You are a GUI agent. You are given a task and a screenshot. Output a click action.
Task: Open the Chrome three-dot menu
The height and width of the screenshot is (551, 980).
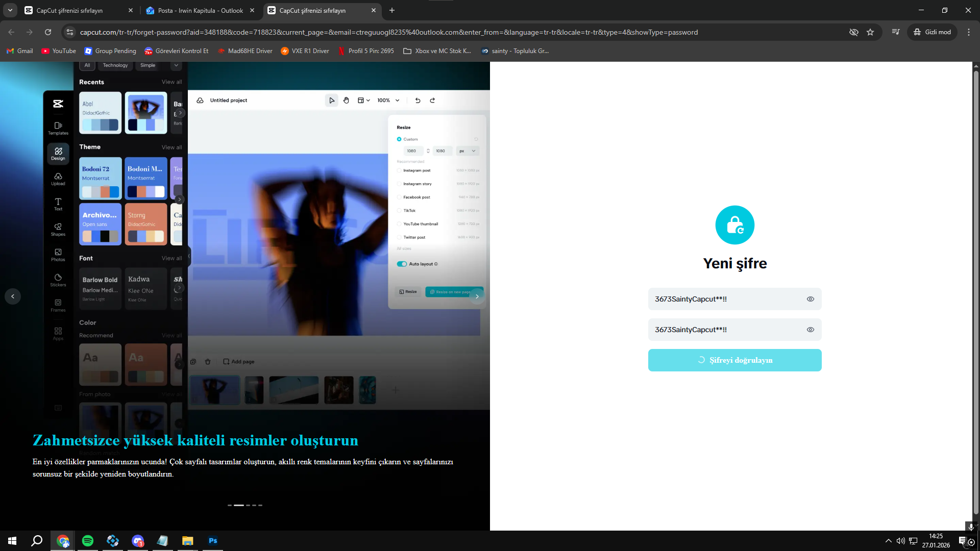click(969, 32)
